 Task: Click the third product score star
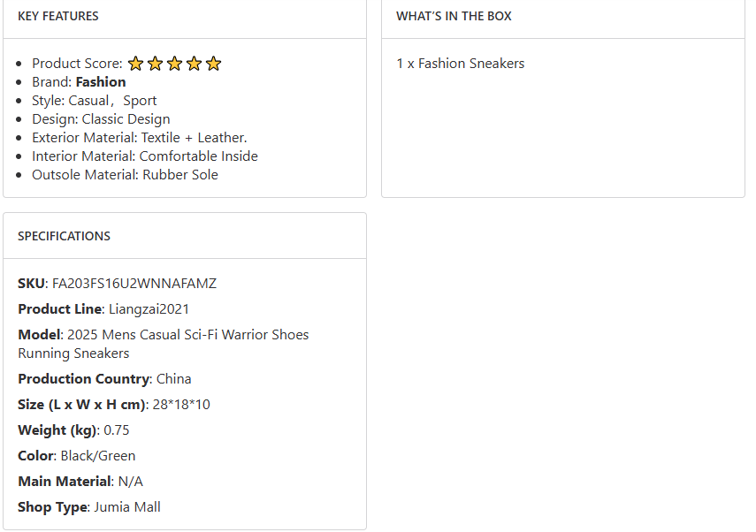click(174, 64)
